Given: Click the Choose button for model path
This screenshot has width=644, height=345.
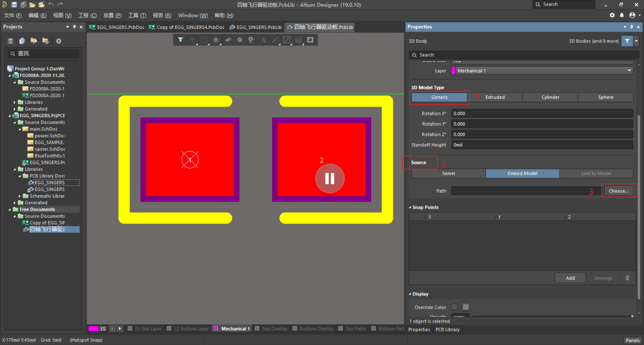Looking at the screenshot, I should tap(619, 191).
